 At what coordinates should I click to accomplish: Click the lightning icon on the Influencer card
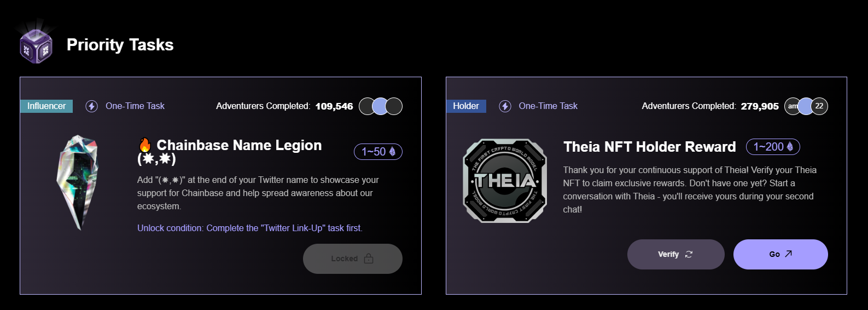[92, 106]
